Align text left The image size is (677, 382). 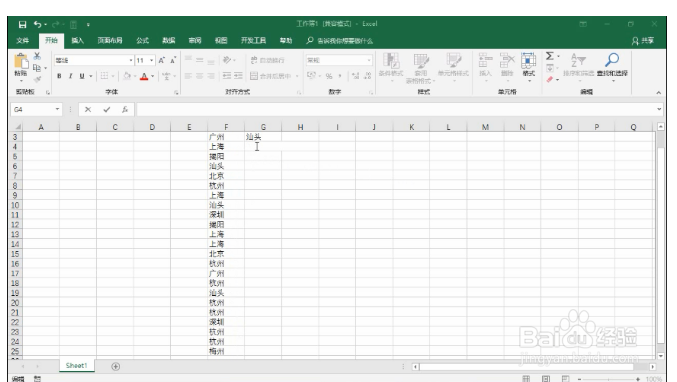(188, 76)
